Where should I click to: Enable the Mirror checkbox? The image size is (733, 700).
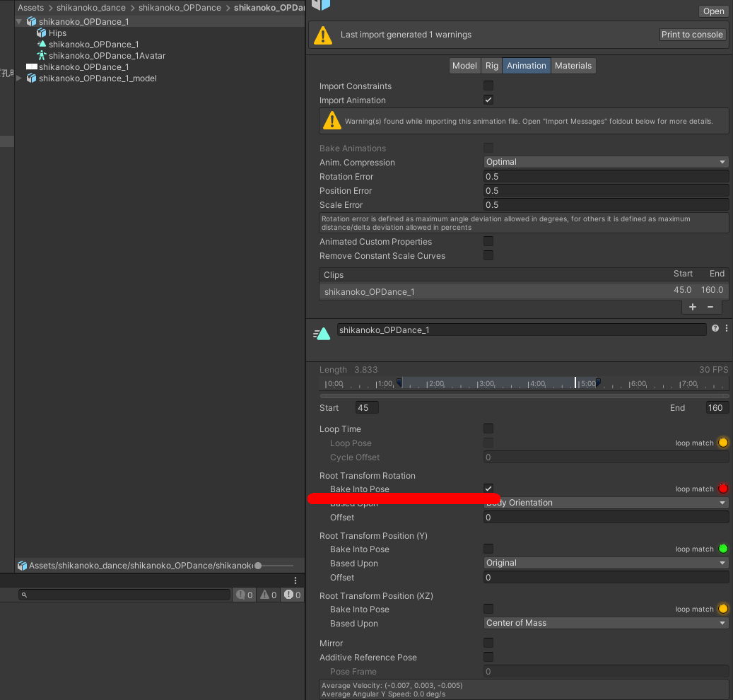click(x=488, y=643)
